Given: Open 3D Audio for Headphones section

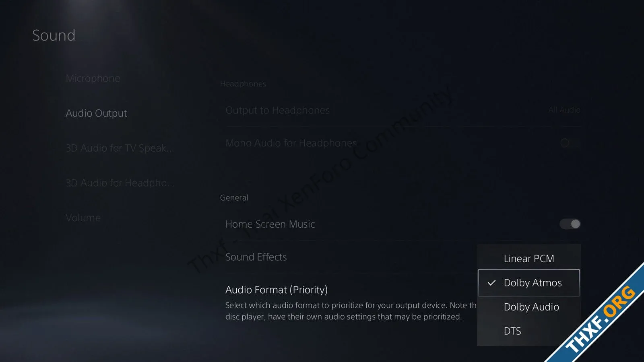Looking at the screenshot, I should click(120, 183).
